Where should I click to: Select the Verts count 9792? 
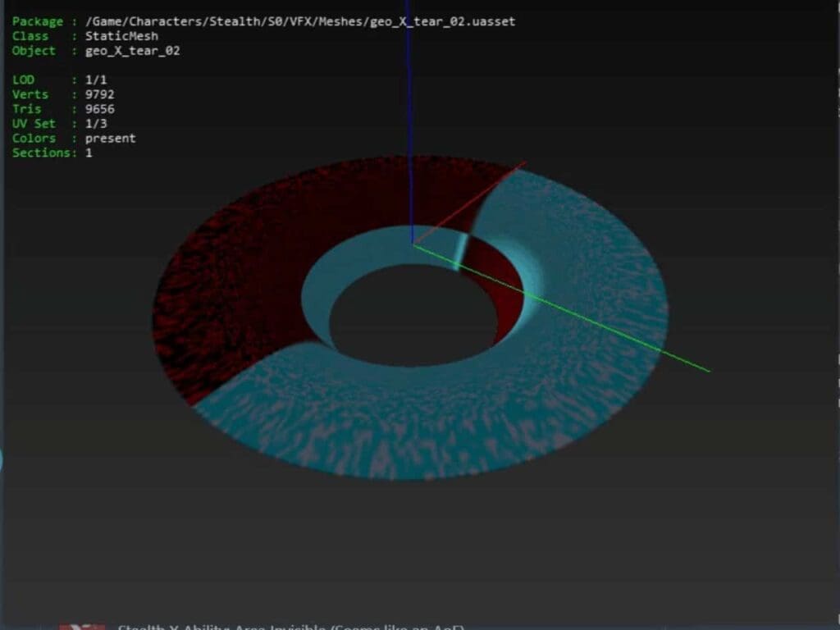[x=99, y=94]
